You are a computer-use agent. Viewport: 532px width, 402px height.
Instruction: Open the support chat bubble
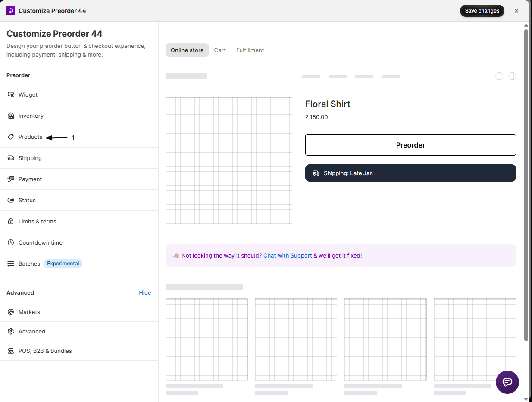[507, 382]
